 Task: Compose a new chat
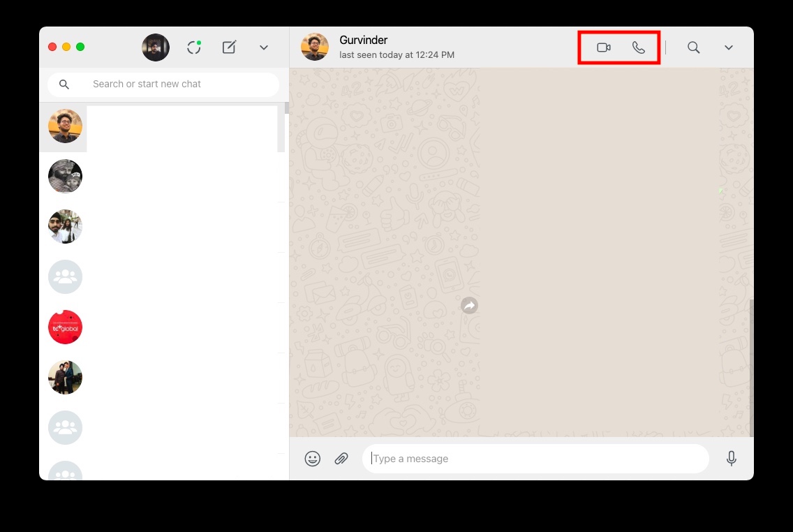coord(229,47)
